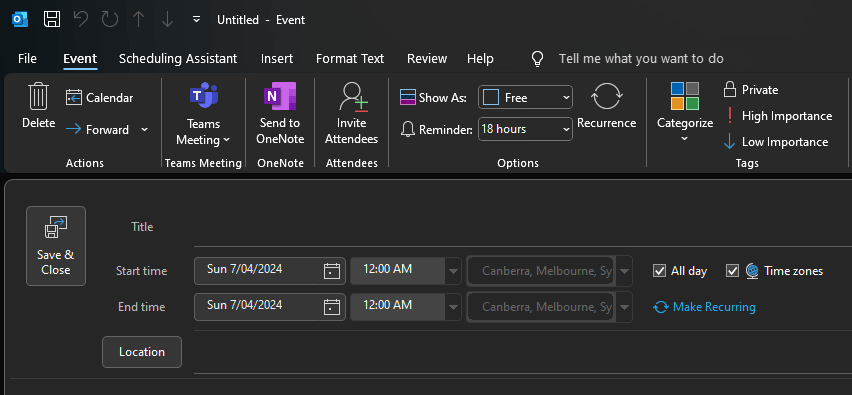Expand the Categorize dropdown chevron

tap(685, 139)
